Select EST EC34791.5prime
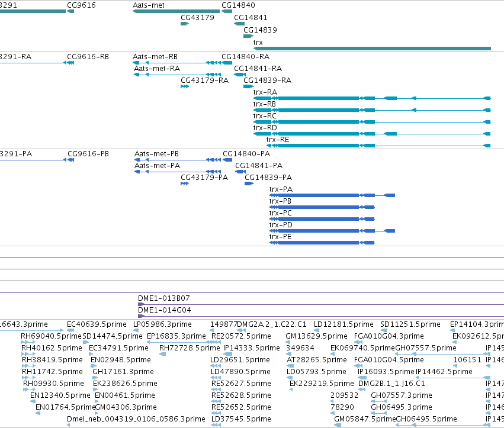504x428 pixels. point(118,348)
